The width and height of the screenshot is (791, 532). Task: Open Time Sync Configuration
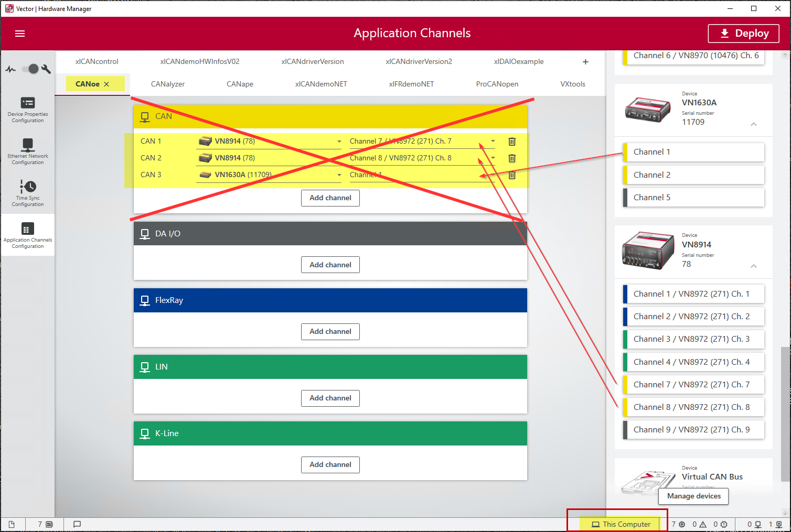[x=28, y=193]
